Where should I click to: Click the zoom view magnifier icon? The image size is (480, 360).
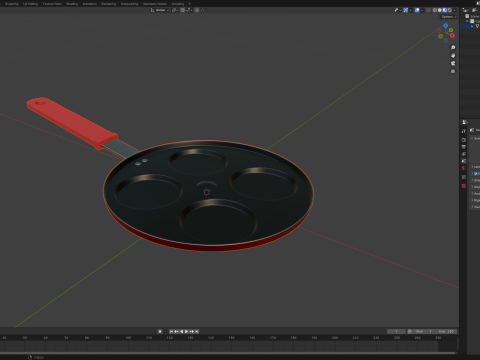click(453, 48)
